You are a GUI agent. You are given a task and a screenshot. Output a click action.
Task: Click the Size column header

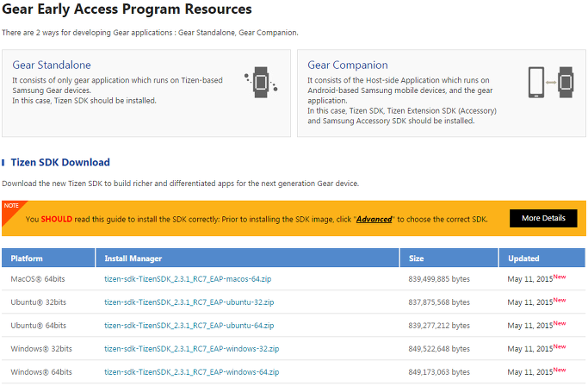tap(449, 258)
